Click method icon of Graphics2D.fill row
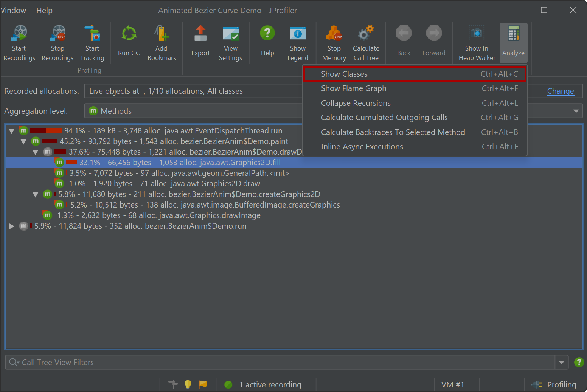The height and width of the screenshot is (392, 587). pyautogui.click(x=59, y=162)
